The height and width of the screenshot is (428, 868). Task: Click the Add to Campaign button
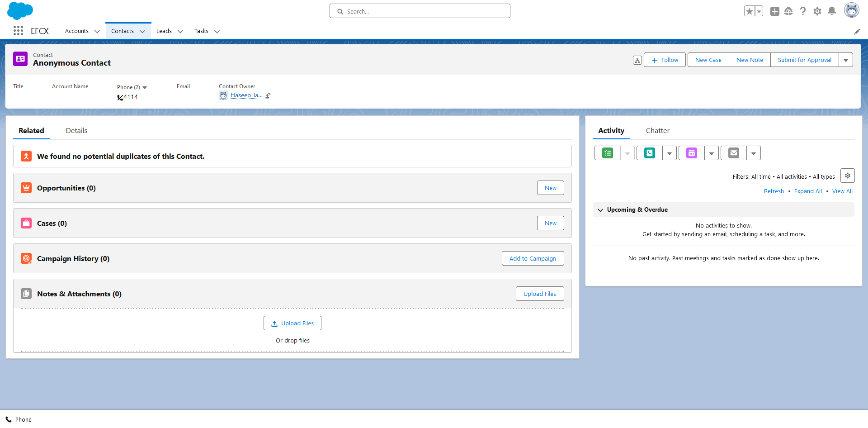533,259
